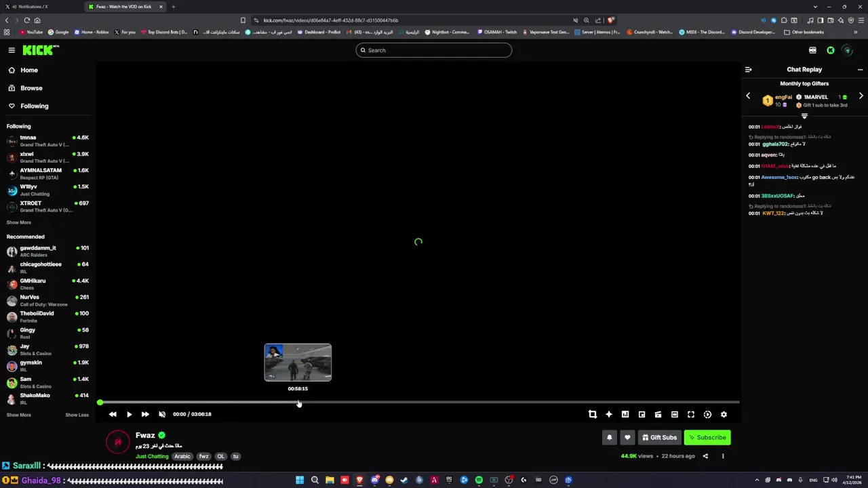The height and width of the screenshot is (488, 868).
Task: Click the Kick search field
Action: 434,50
